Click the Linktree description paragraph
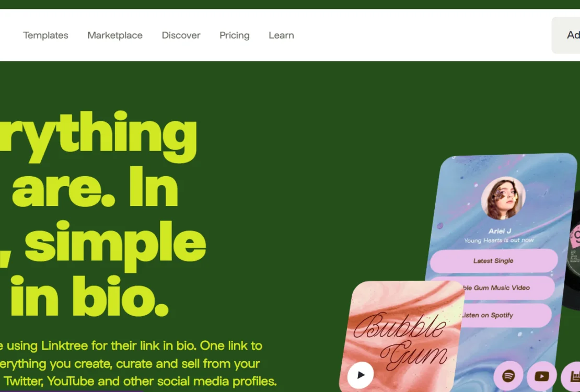Viewport: 580px width, 392px height. click(137, 363)
